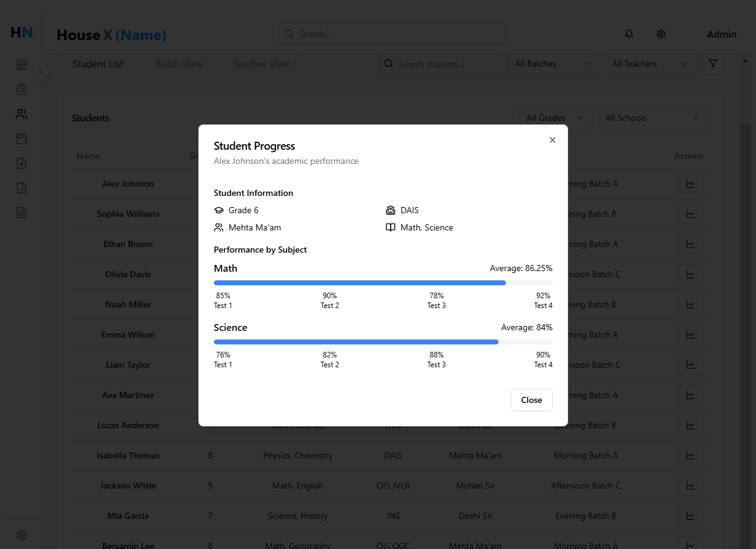Open the All Batches dropdown
Image resolution: width=756 pixels, height=549 pixels.
552,63
